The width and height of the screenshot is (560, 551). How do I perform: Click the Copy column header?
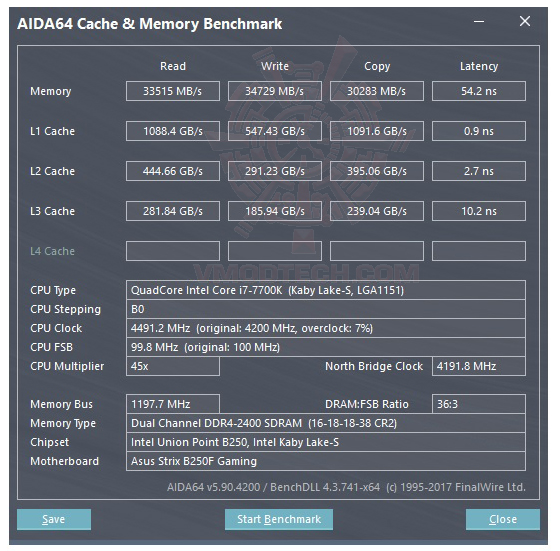click(377, 66)
